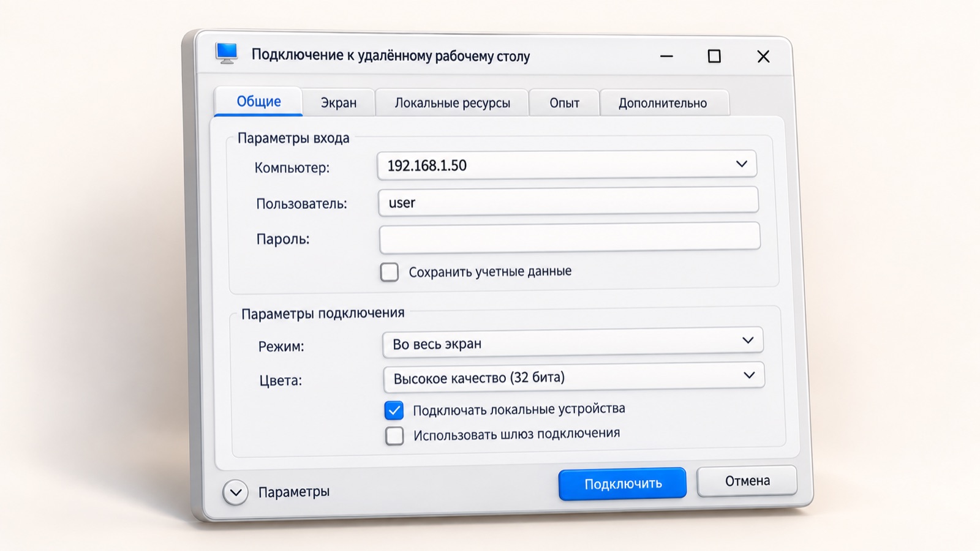The height and width of the screenshot is (551, 980).
Task: Go to the 'Опыт' tab
Action: click(564, 103)
